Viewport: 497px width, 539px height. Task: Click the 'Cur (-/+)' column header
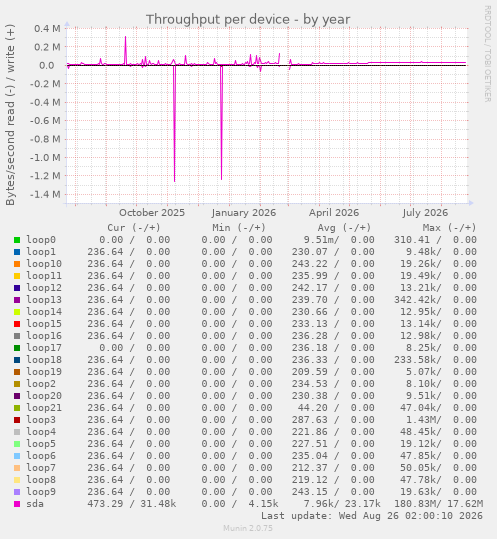click(134, 228)
